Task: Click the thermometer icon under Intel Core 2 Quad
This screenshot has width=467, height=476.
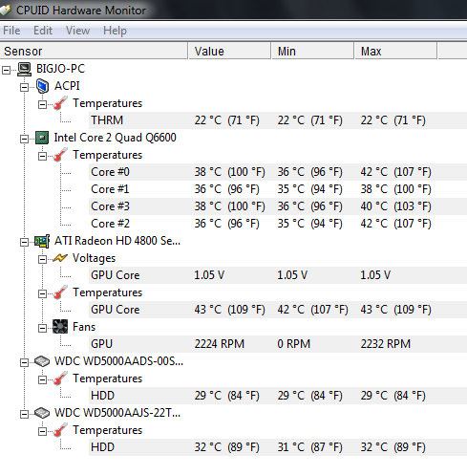Action: [x=60, y=155]
